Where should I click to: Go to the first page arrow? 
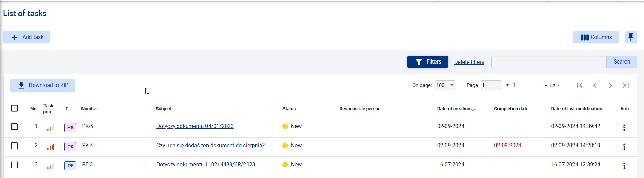[x=579, y=85]
